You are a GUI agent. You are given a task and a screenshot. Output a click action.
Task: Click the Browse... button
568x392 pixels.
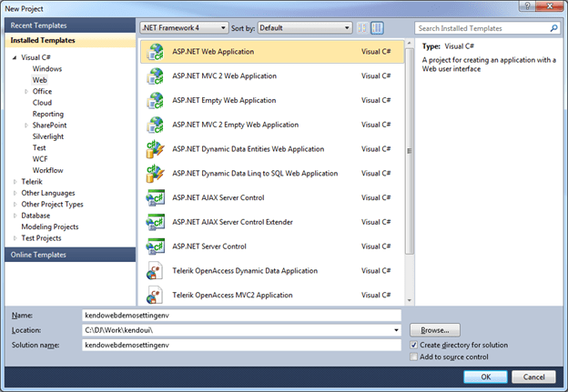[435, 330]
